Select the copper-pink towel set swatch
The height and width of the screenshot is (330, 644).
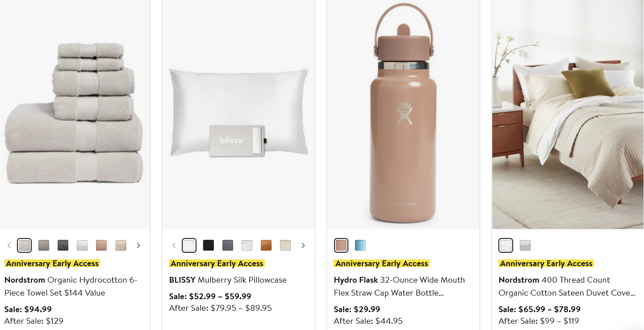coord(101,245)
